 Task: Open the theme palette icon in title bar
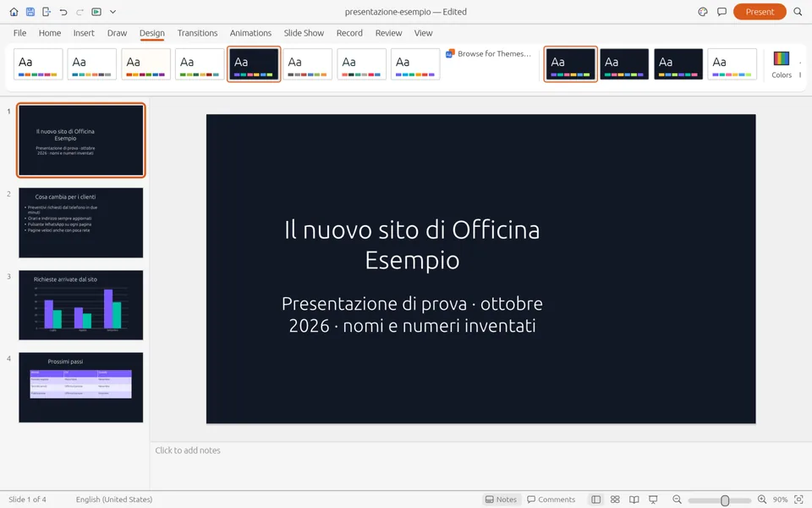703,11
